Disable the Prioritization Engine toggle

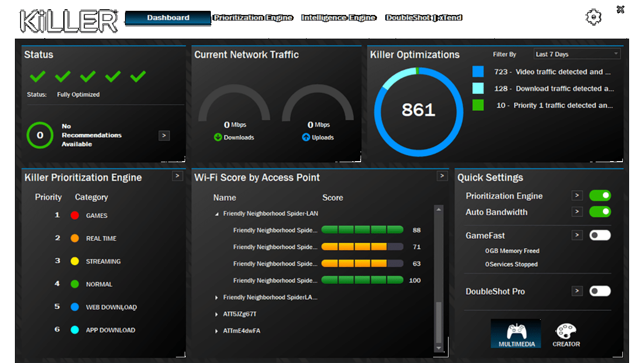[600, 196]
